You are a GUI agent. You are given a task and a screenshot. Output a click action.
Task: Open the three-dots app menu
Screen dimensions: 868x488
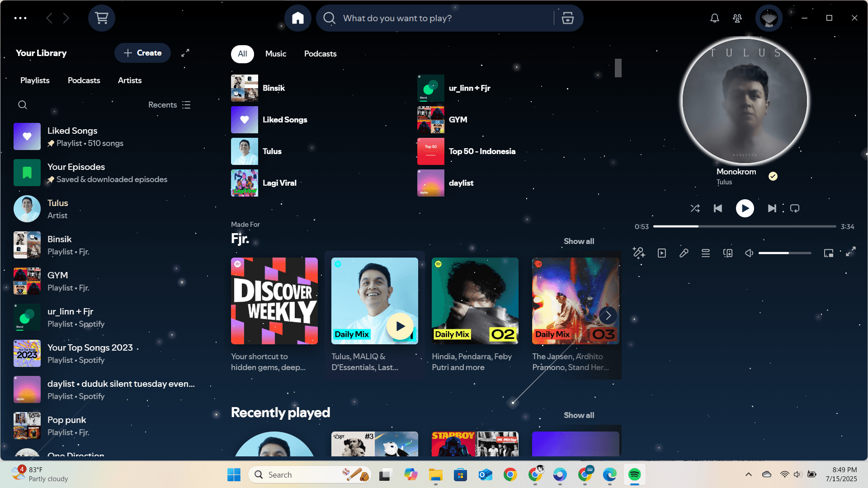20,18
